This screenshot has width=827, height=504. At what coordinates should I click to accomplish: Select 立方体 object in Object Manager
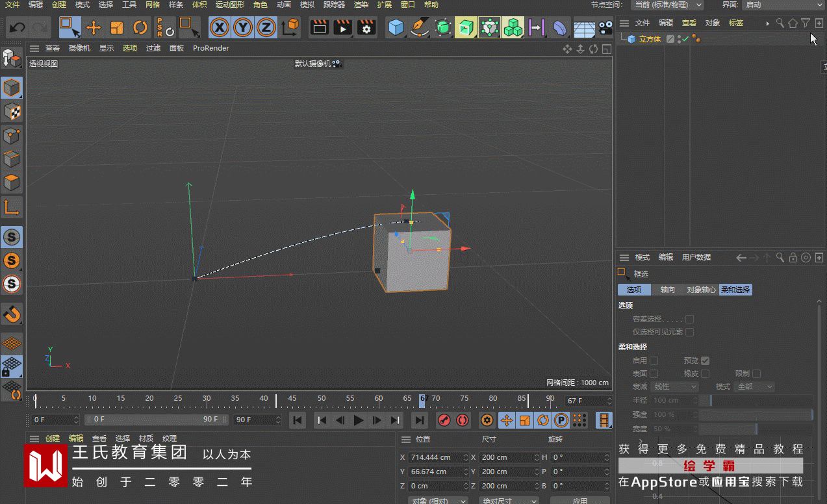click(x=650, y=39)
